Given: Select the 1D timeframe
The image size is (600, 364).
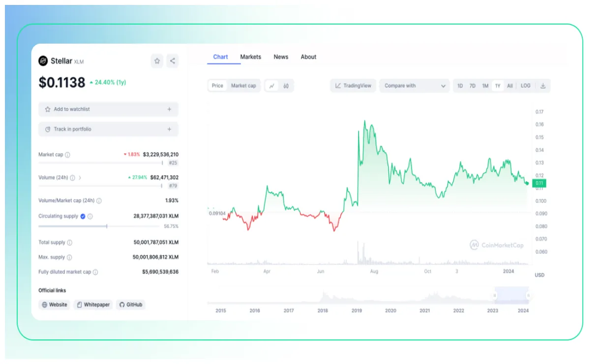Looking at the screenshot, I should [x=461, y=85].
